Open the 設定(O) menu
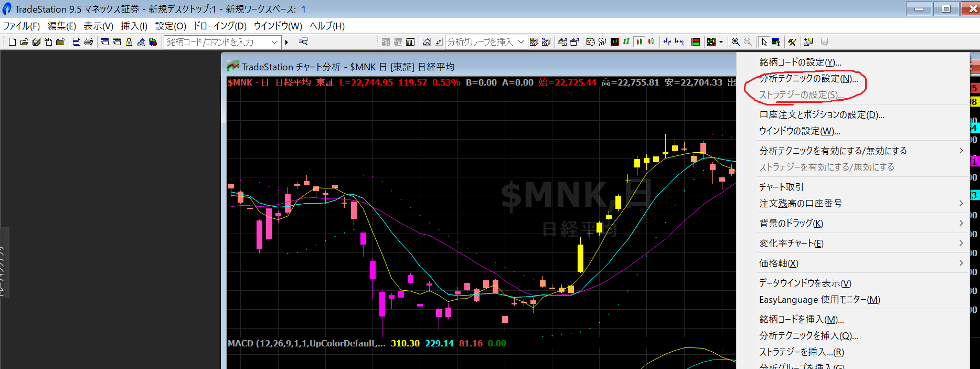Image resolution: width=980 pixels, height=369 pixels. click(x=171, y=26)
